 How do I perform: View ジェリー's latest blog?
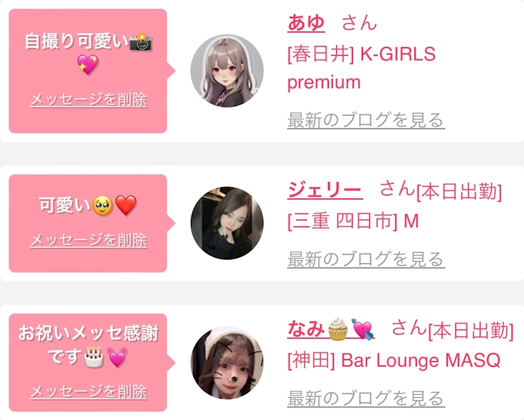coord(366,259)
